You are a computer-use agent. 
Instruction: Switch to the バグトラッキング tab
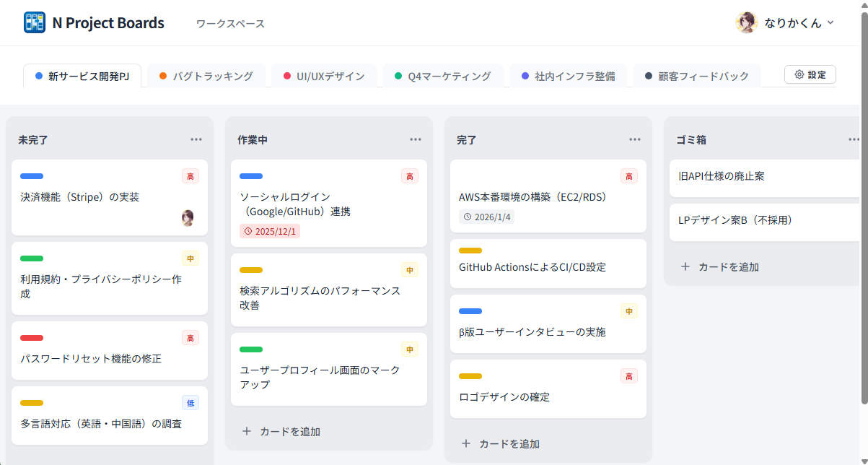pyautogui.click(x=206, y=76)
